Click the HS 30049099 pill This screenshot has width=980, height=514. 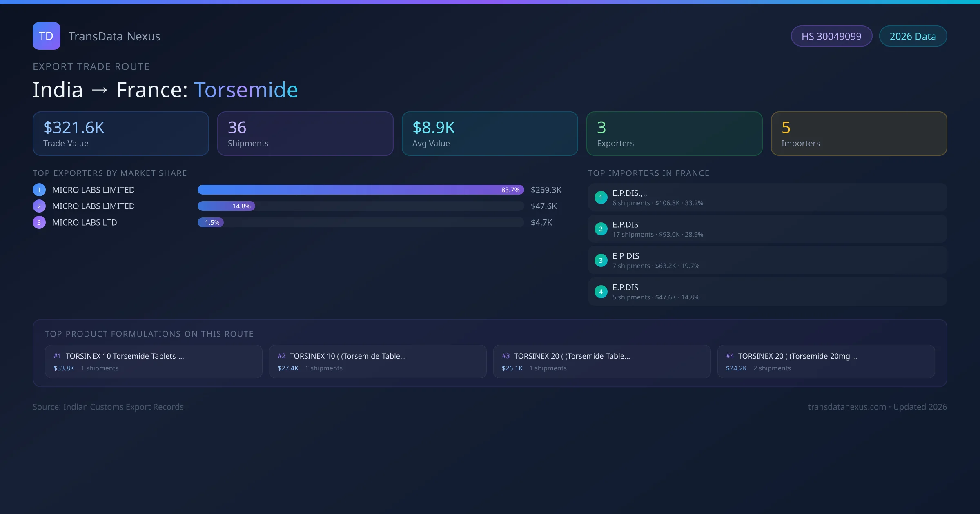(831, 36)
